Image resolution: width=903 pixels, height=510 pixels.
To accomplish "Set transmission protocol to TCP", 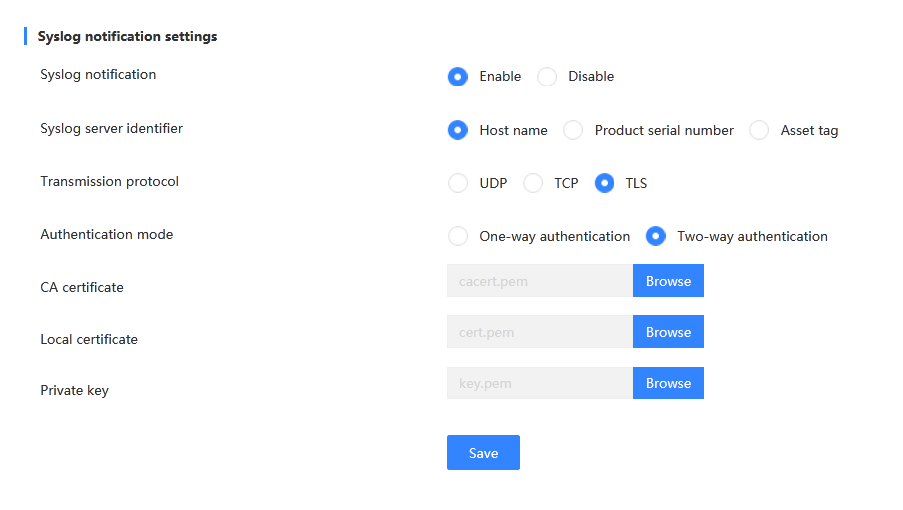I will pyautogui.click(x=533, y=183).
